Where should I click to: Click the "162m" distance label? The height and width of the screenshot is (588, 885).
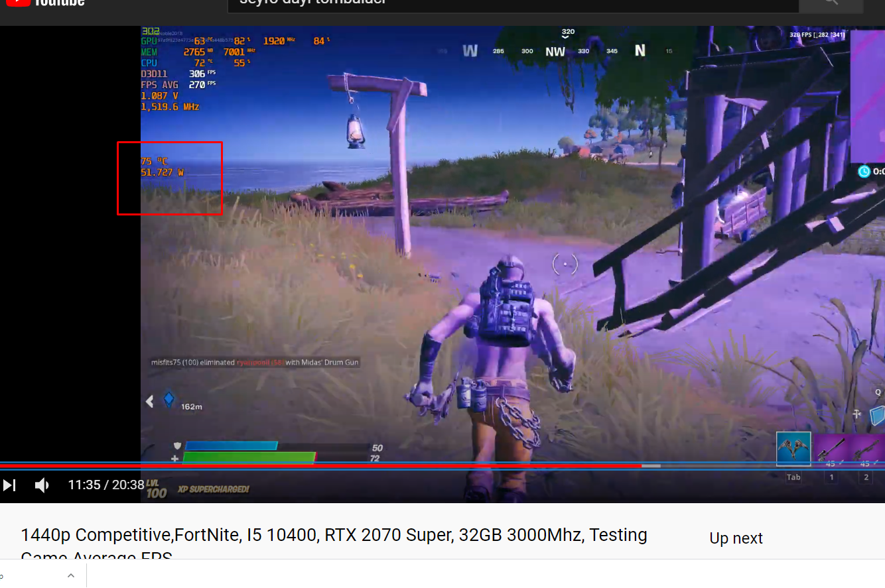[192, 406]
